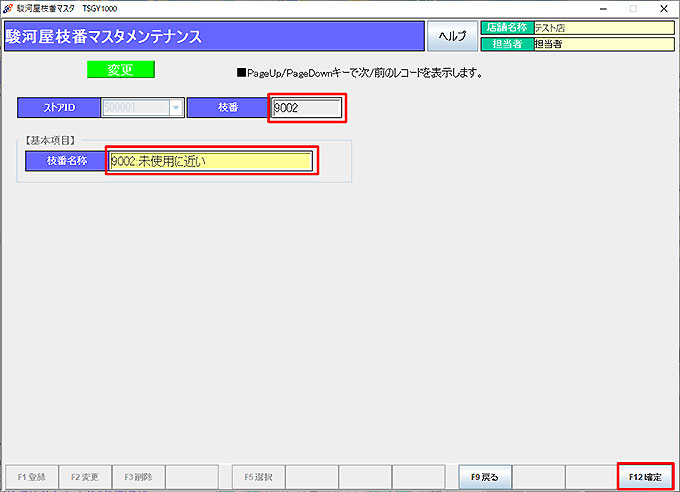Click the 駿河屋枝番マスタメンテナンス title banner

(x=214, y=36)
